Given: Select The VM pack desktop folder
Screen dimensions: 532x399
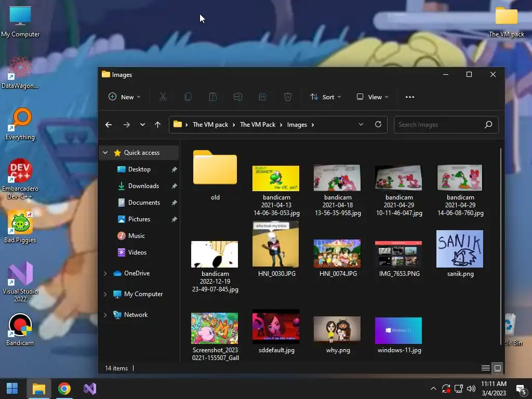Looking at the screenshot, I should tap(506, 21).
